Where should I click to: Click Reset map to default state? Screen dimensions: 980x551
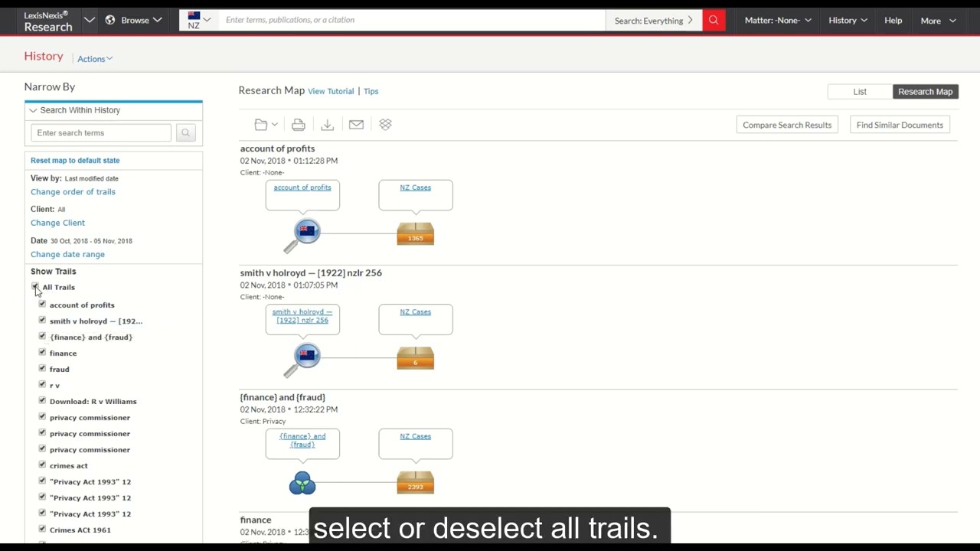75,161
